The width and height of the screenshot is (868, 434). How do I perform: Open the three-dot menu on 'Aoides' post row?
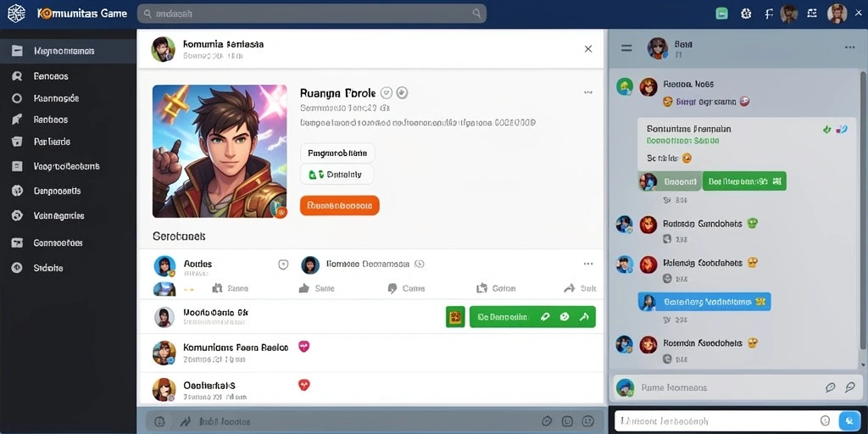pos(588,264)
